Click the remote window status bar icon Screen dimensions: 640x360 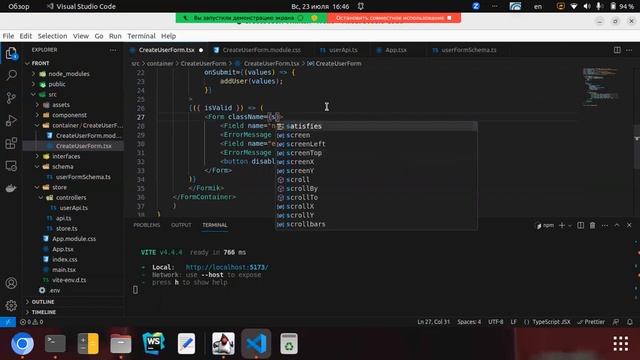[8, 322]
